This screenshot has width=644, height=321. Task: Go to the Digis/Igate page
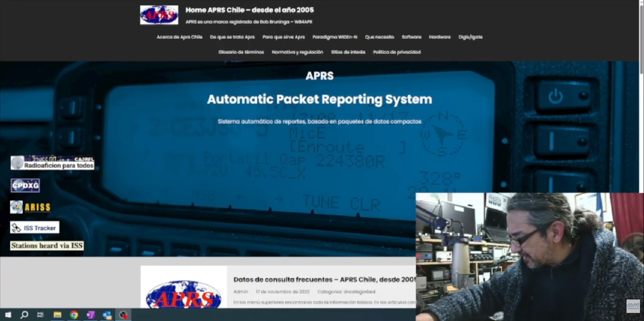pyautogui.click(x=470, y=37)
